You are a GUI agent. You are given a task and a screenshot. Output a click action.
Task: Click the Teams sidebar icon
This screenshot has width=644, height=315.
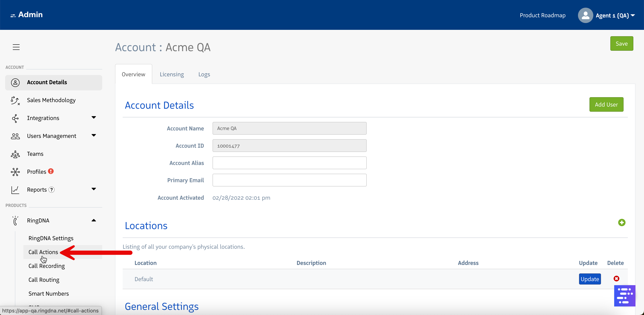click(x=15, y=154)
